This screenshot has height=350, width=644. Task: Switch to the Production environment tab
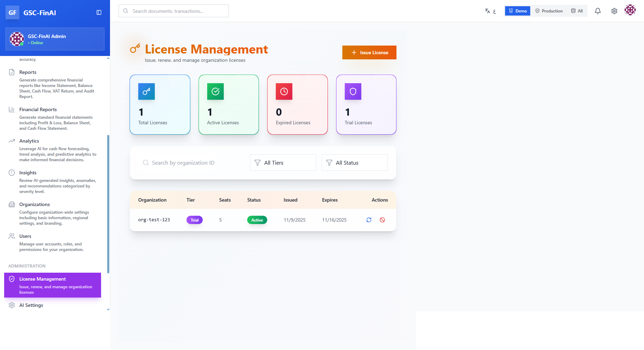[x=549, y=11]
